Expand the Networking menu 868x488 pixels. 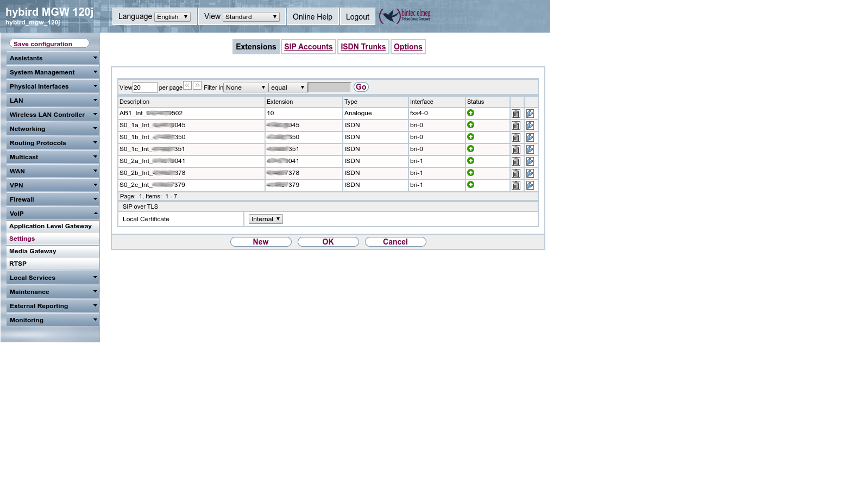coord(53,129)
